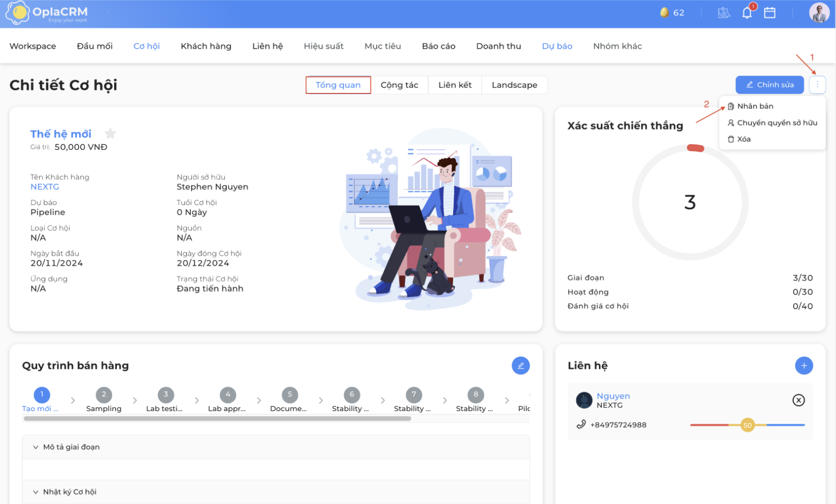Click the Giai đoạn score 3/30
The height and width of the screenshot is (504, 836).
pos(803,278)
